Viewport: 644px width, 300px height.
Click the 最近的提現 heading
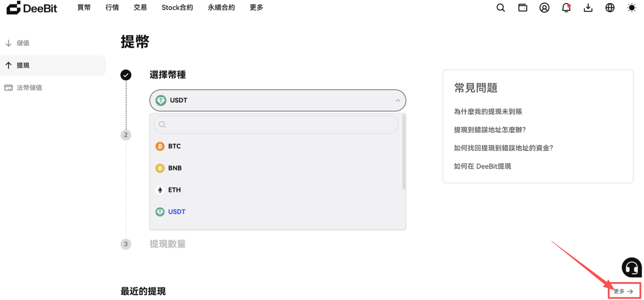click(143, 291)
